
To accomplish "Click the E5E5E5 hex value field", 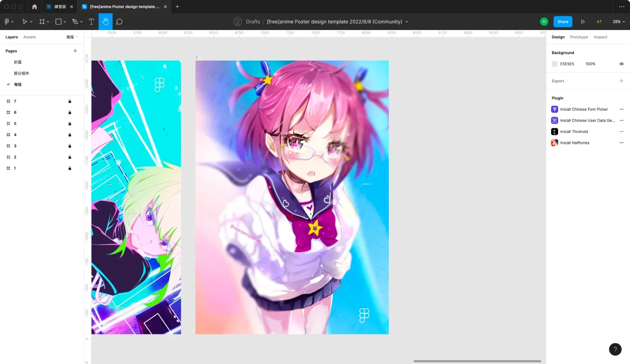I will tap(567, 64).
